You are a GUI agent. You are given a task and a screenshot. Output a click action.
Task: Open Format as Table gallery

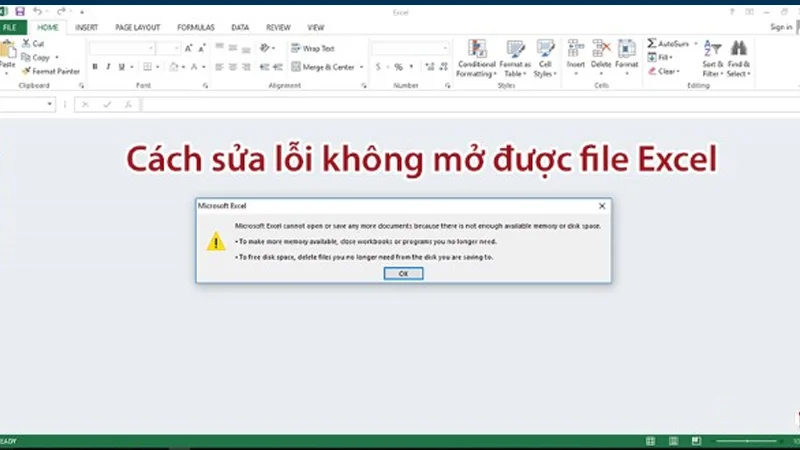pyautogui.click(x=515, y=59)
